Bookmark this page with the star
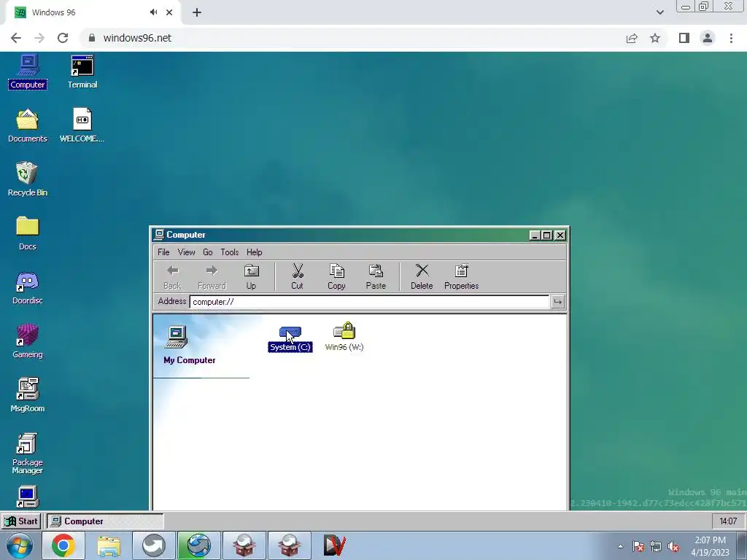 [x=655, y=38]
